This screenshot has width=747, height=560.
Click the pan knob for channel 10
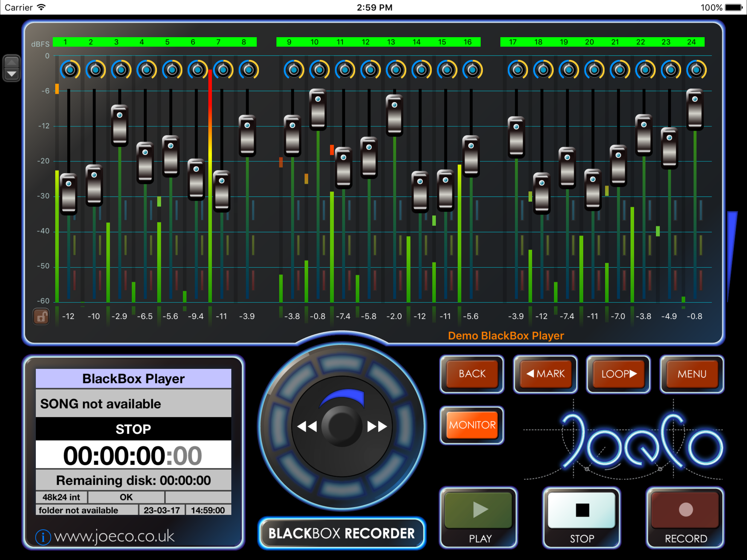(x=319, y=70)
